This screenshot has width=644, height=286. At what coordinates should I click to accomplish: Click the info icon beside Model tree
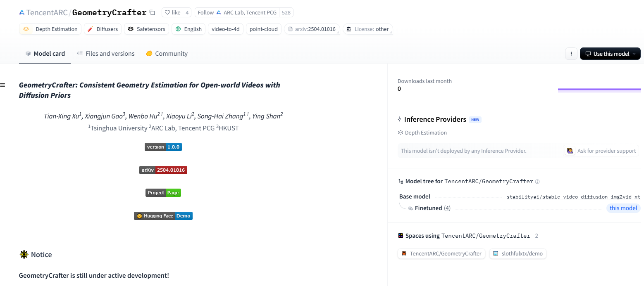[537, 182]
